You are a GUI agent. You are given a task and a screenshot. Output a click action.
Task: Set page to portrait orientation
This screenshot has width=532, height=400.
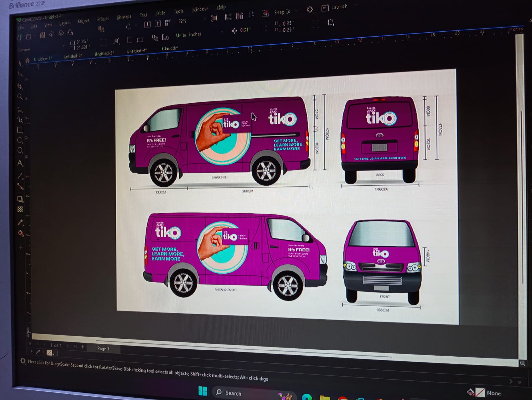pyautogui.click(x=129, y=40)
